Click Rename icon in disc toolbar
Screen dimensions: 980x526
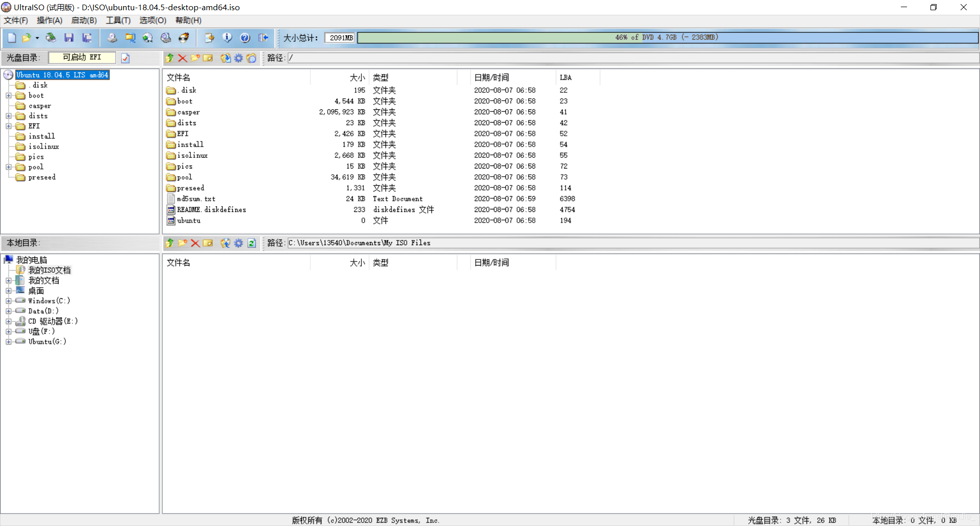[208, 58]
